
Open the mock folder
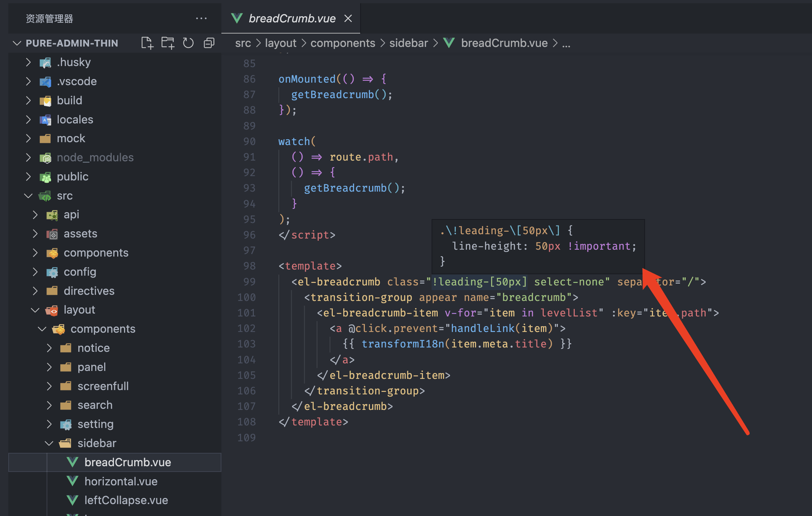(115, 139)
